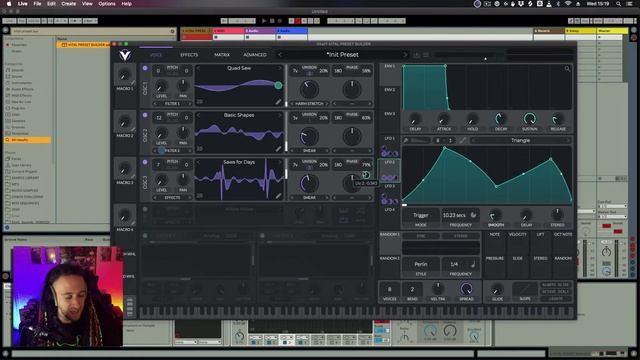Toggle OSC 1 power button
The height and width of the screenshot is (360, 640).
[x=145, y=68]
